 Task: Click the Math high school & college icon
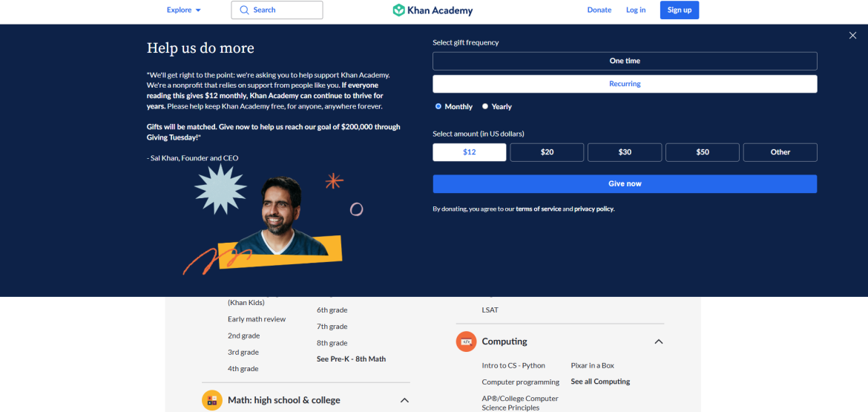coord(211,400)
